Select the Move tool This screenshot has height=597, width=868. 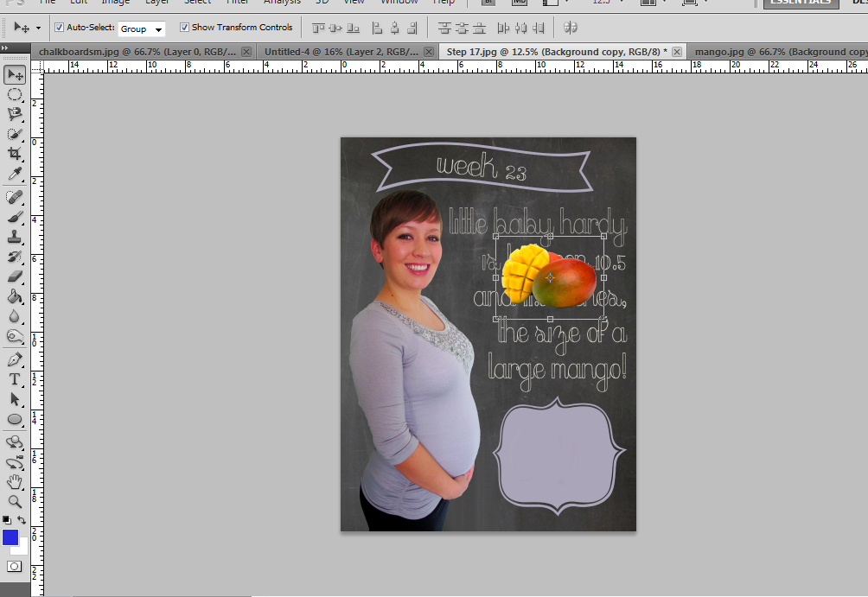click(15, 75)
